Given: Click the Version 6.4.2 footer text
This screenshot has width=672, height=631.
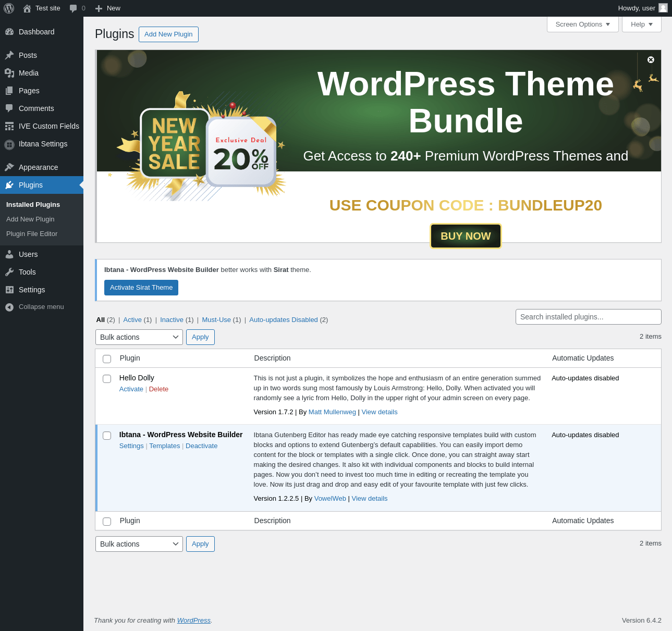Looking at the screenshot, I should point(642,621).
